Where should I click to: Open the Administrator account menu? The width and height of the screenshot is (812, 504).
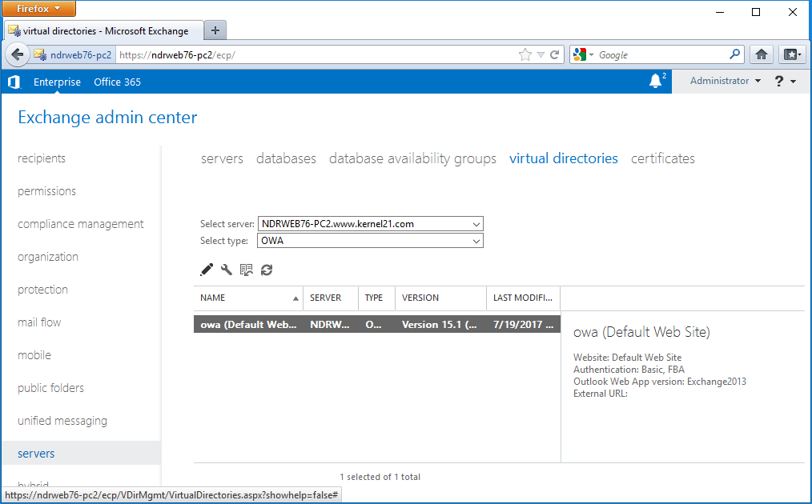725,81
